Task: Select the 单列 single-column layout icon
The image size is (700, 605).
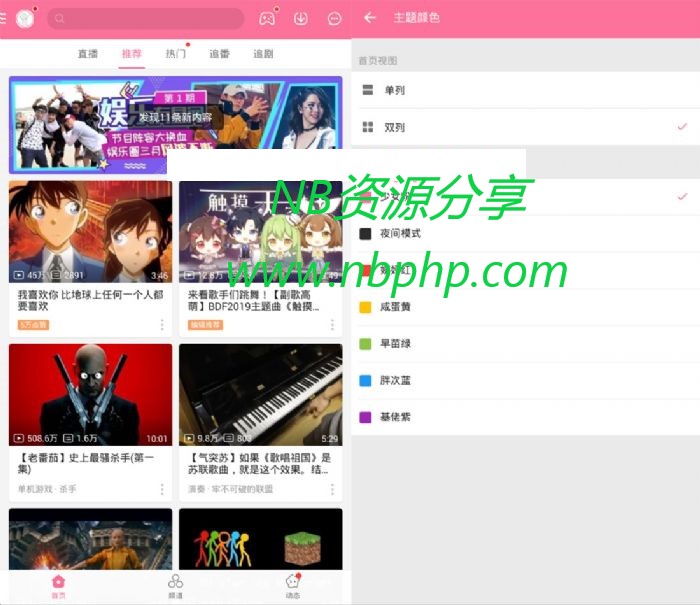Action: tap(368, 90)
